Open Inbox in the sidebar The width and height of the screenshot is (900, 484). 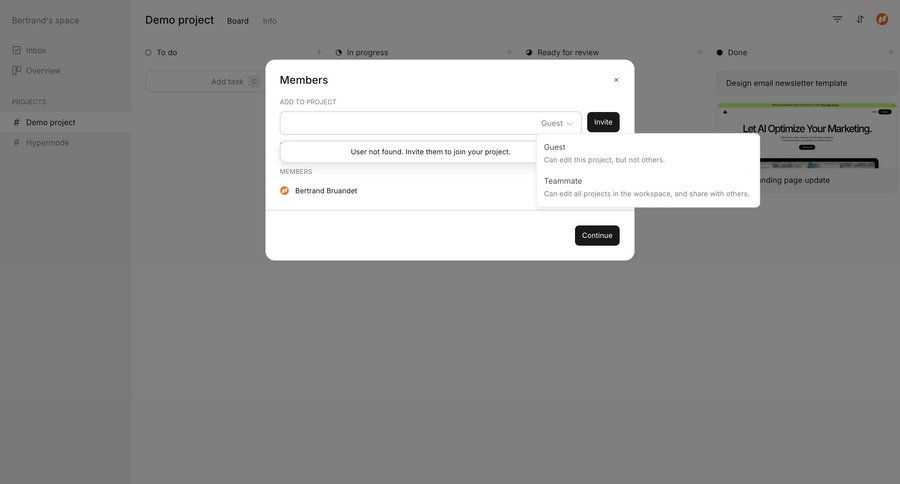tap(36, 50)
